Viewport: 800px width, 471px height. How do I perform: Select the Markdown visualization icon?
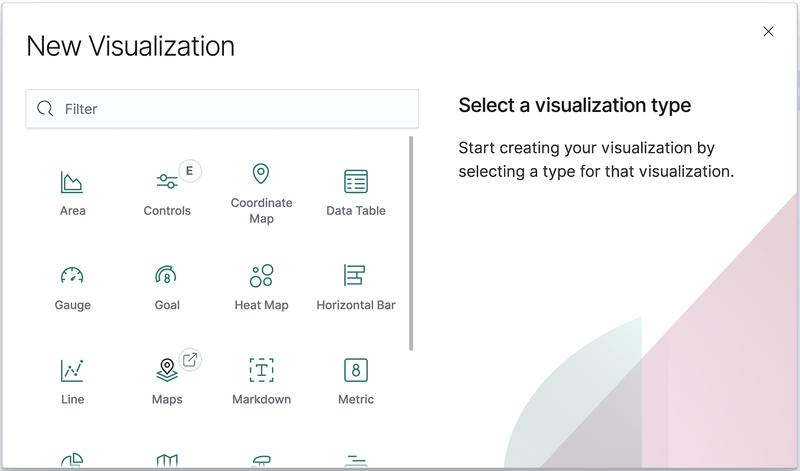261,370
